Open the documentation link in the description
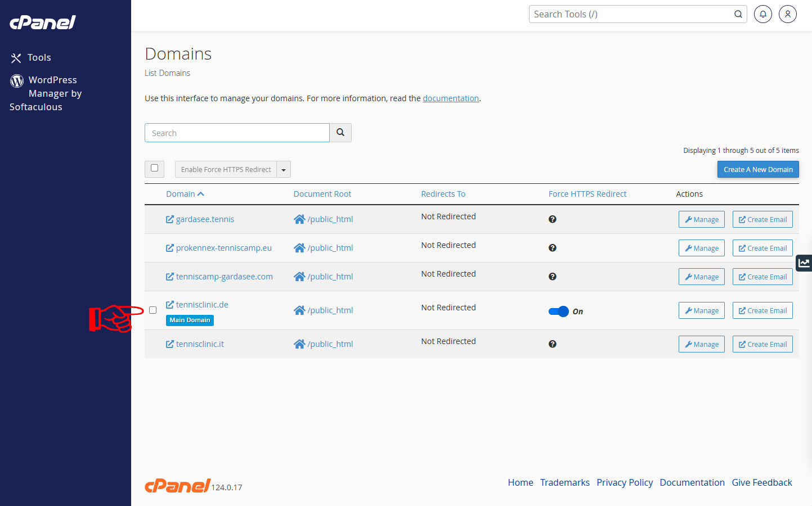This screenshot has height=506, width=812. click(x=450, y=98)
